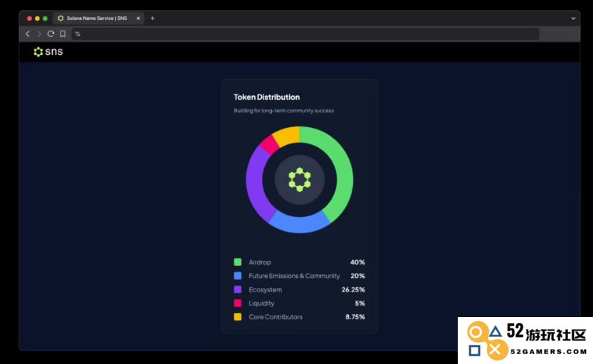Click the blue Future Emissions legend swatch
This screenshot has width=593, height=364.
238,276
